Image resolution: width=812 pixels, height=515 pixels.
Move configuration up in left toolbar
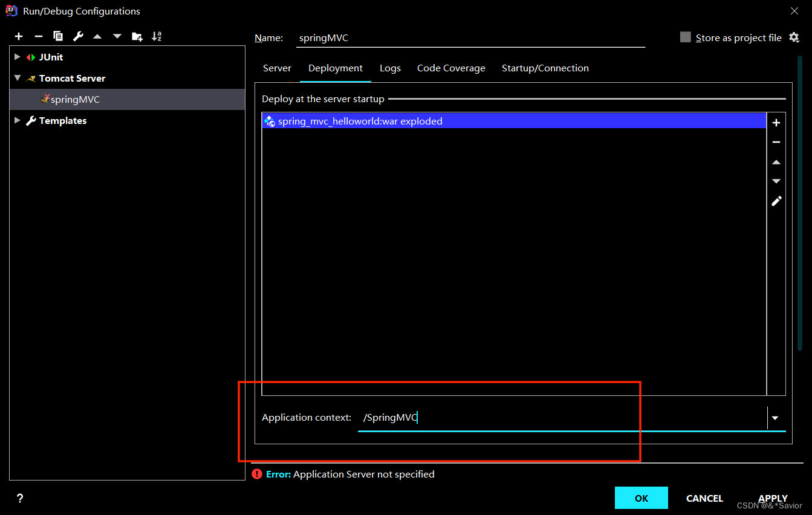[97, 36]
